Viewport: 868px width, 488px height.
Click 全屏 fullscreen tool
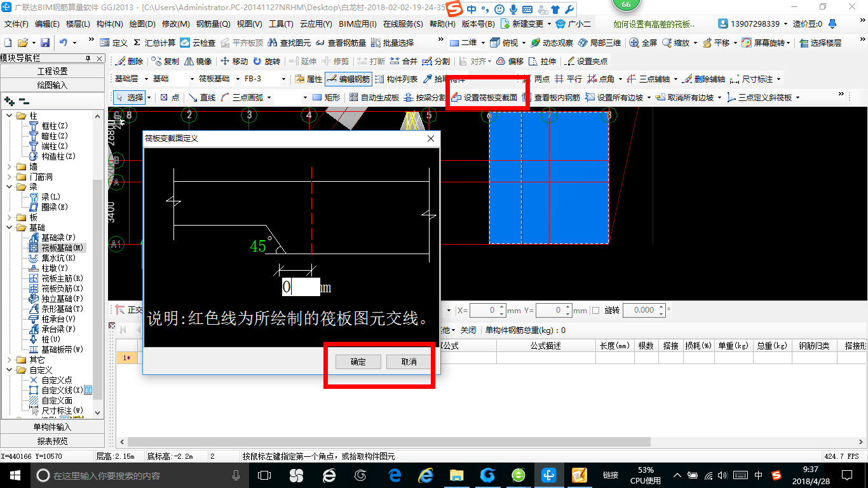pyautogui.click(x=644, y=43)
